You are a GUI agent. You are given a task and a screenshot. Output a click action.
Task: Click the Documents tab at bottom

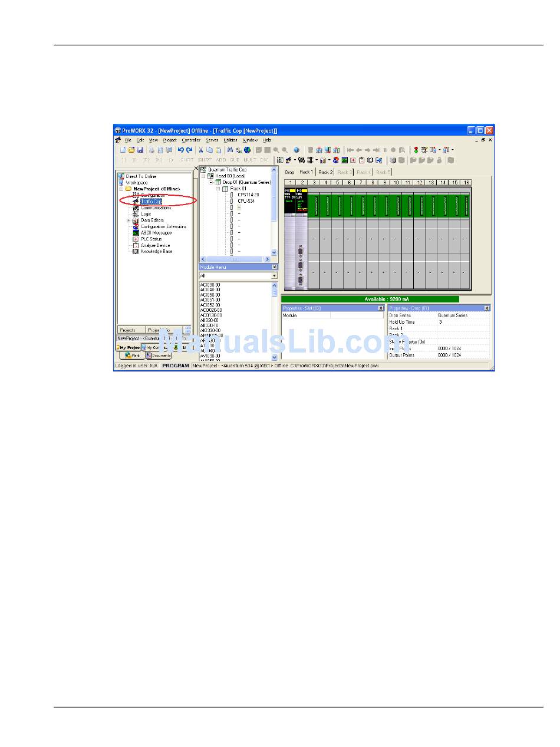point(158,356)
